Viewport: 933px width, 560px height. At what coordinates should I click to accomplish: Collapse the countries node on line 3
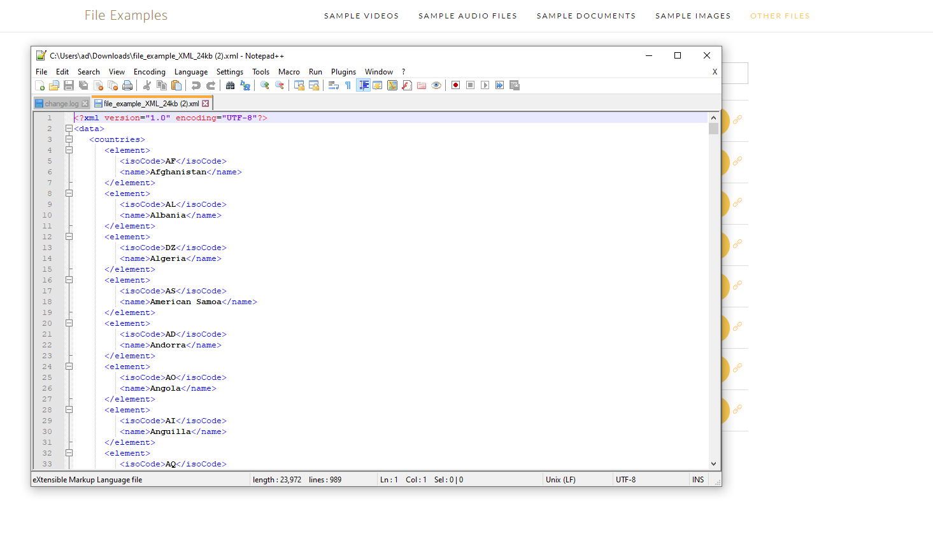pyautogui.click(x=69, y=139)
